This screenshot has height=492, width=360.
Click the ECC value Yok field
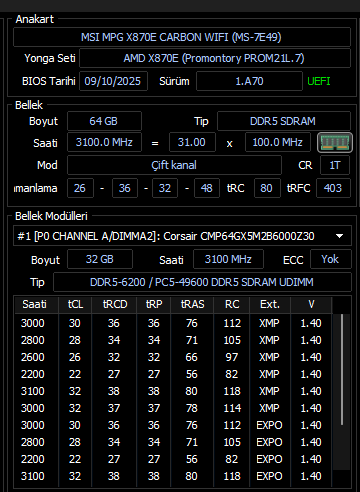[330, 259]
